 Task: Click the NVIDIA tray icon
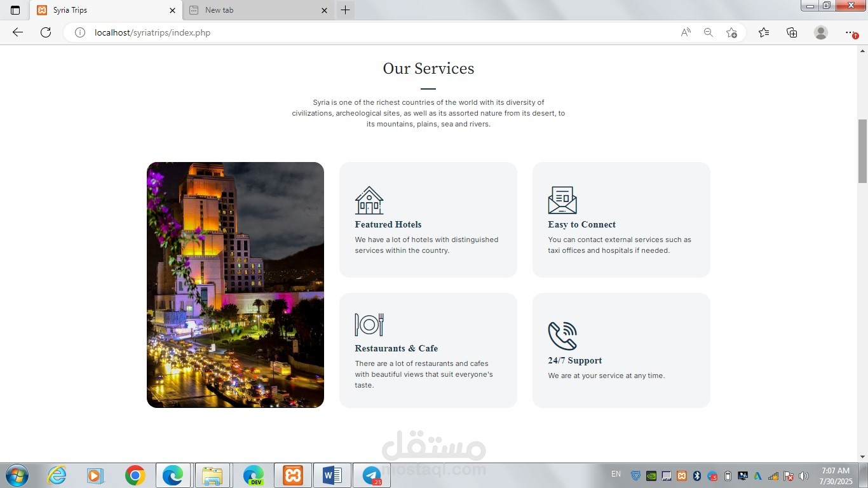tap(651, 476)
